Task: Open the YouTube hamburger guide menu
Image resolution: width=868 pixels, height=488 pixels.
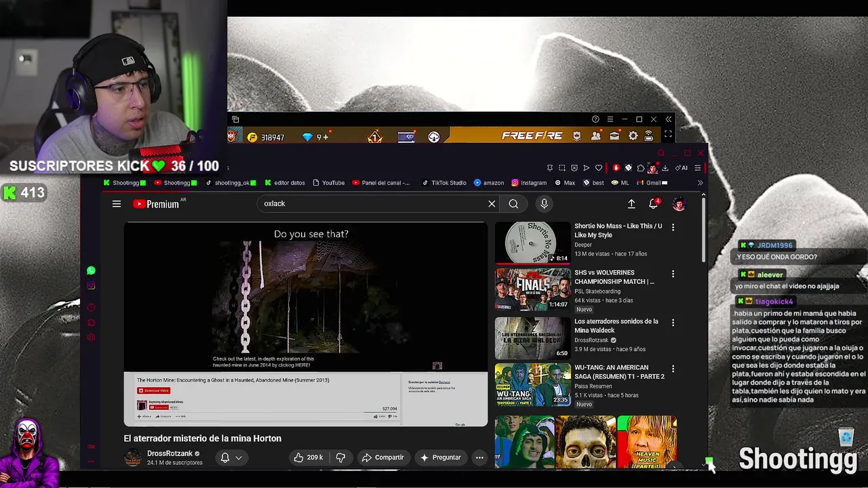Action: 117,203
